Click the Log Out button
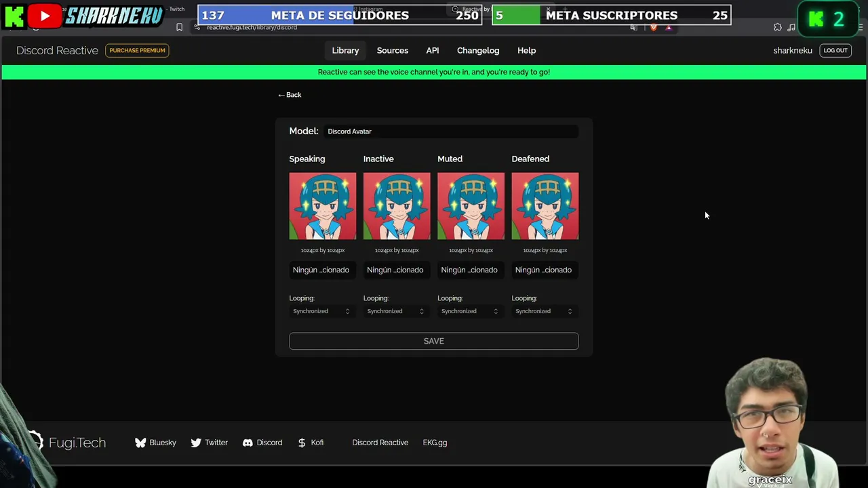 [835, 50]
